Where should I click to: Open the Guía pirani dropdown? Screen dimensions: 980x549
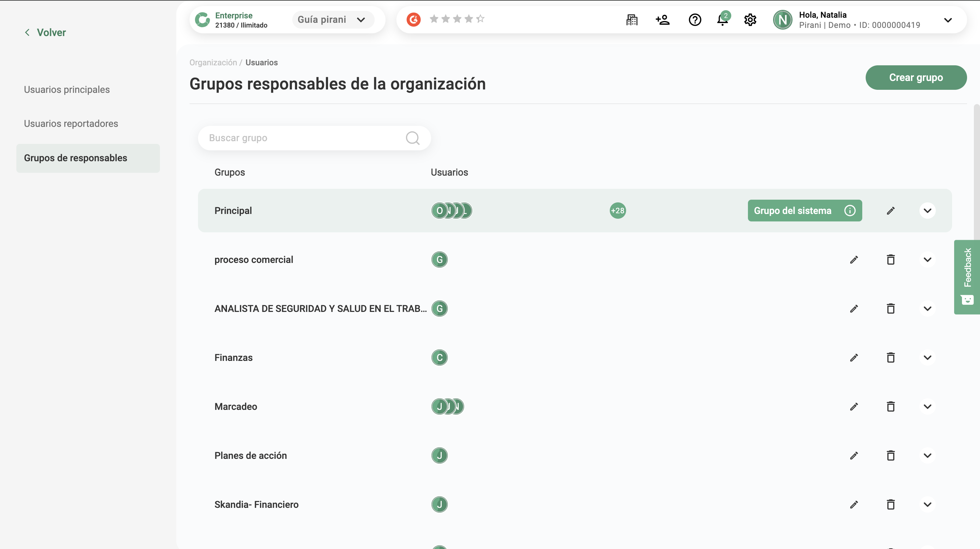coord(333,20)
